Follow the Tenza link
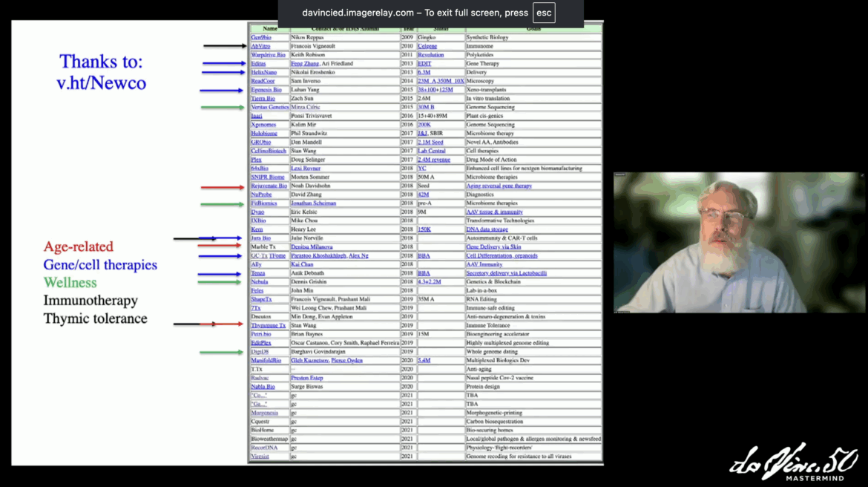The image size is (868, 487). click(x=258, y=273)
